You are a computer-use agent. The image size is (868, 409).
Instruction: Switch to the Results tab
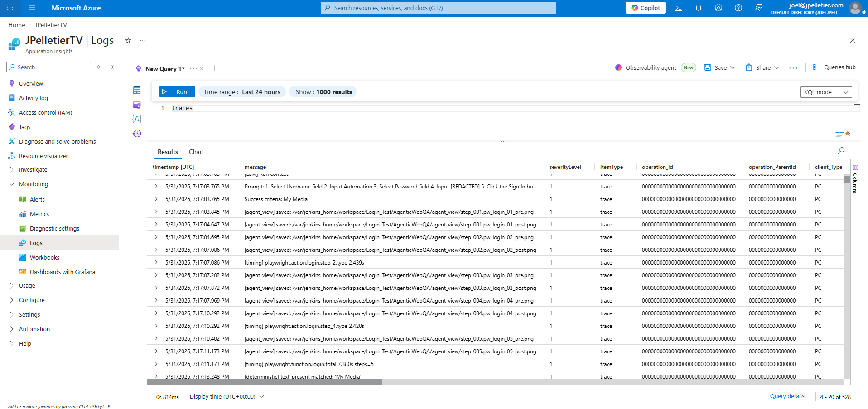point(168,152)
